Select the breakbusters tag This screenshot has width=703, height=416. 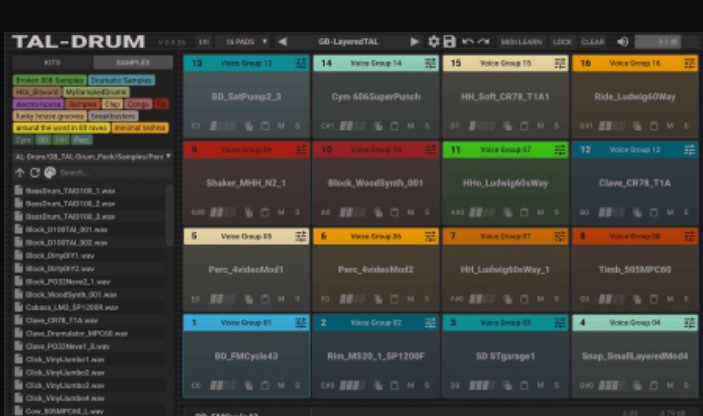pyautogui.click(x=113, y=116)
